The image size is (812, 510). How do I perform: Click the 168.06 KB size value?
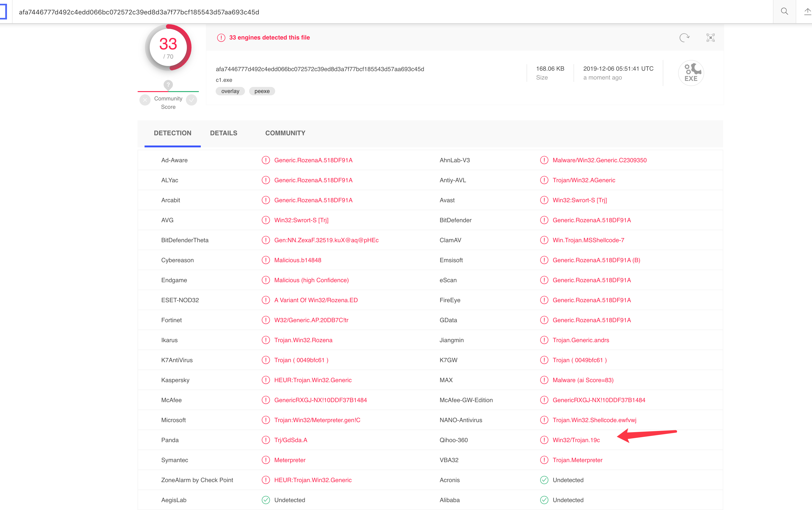550,69
